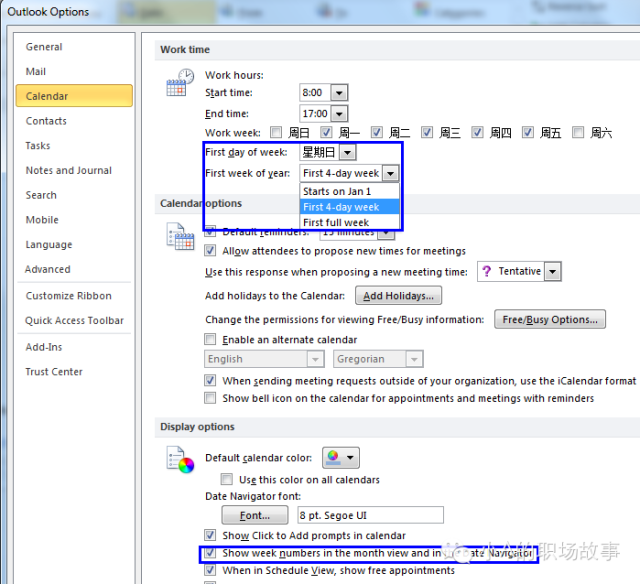
Task: Click the 17:00 end time field
Action: click(315, 113)
